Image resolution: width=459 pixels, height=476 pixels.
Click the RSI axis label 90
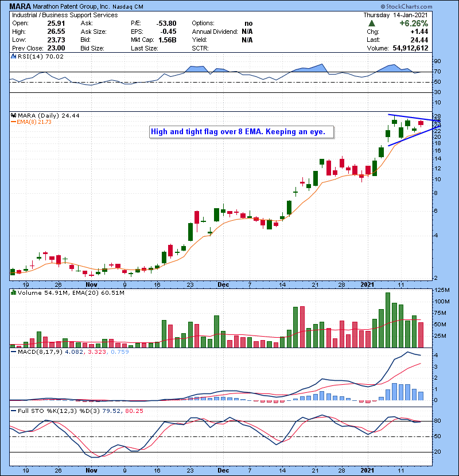pos(437,61)
